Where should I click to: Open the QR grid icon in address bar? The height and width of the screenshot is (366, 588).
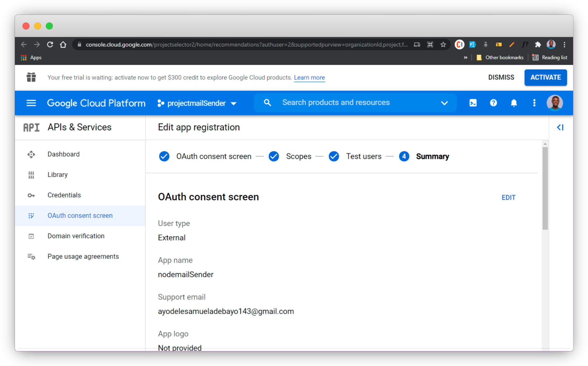click(x=430, y=45)
